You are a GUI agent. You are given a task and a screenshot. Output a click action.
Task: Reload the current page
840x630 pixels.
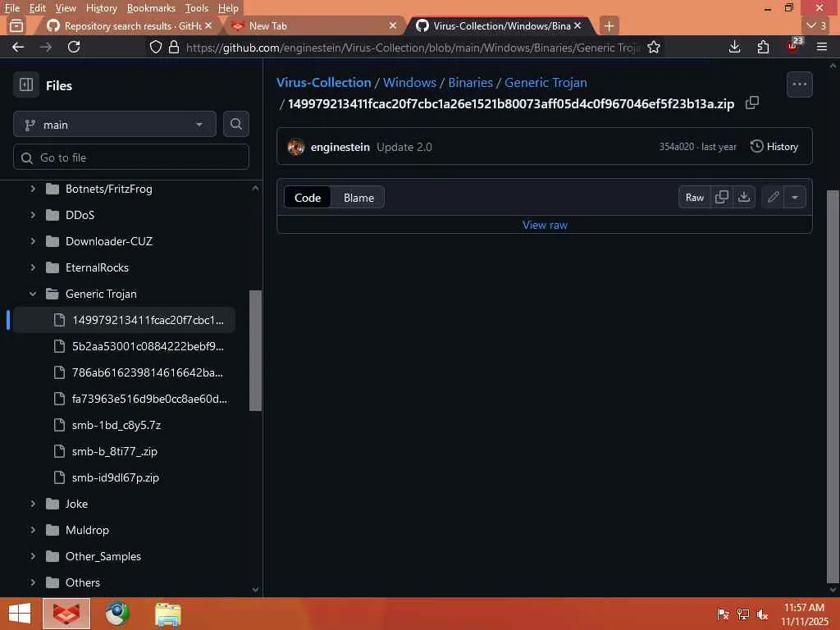(x=74, y=47)
